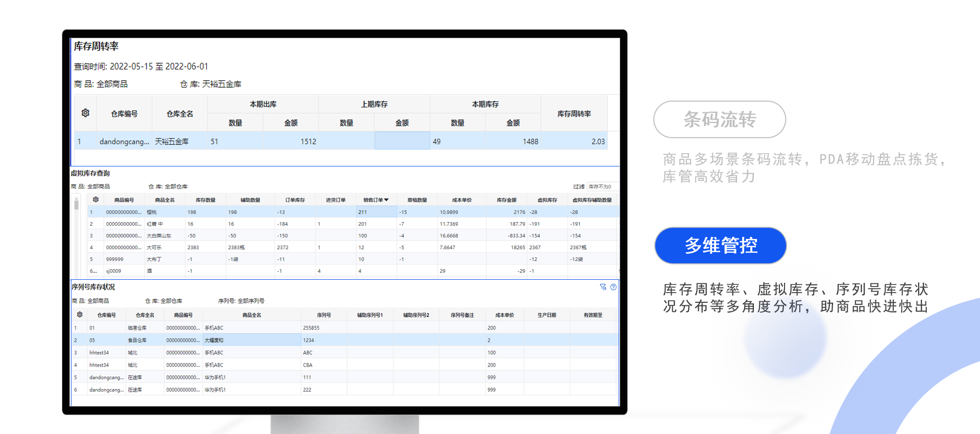Click the 库存金额 column header
This screenshot has height=434, width=980.
507,200
